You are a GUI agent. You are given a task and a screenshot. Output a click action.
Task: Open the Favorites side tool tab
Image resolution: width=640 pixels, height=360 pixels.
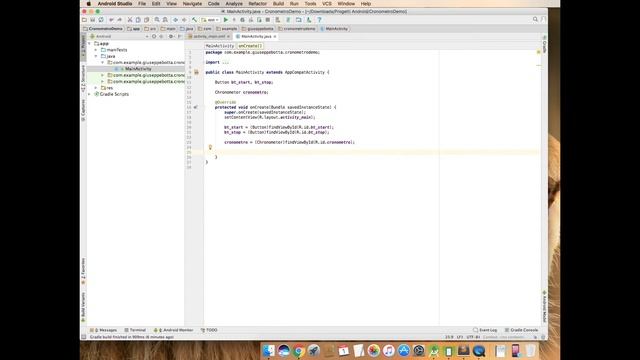pyautogui.click(x=83, y=271)
